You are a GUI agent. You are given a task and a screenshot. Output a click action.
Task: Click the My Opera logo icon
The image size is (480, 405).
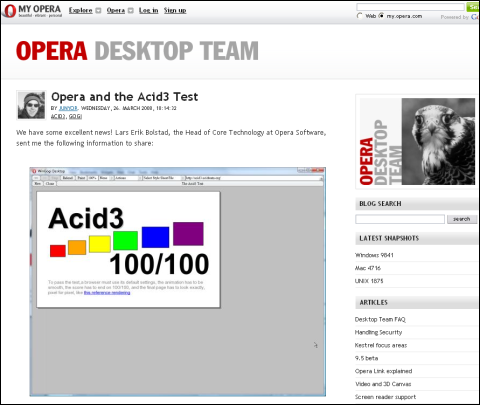[9, 10]
